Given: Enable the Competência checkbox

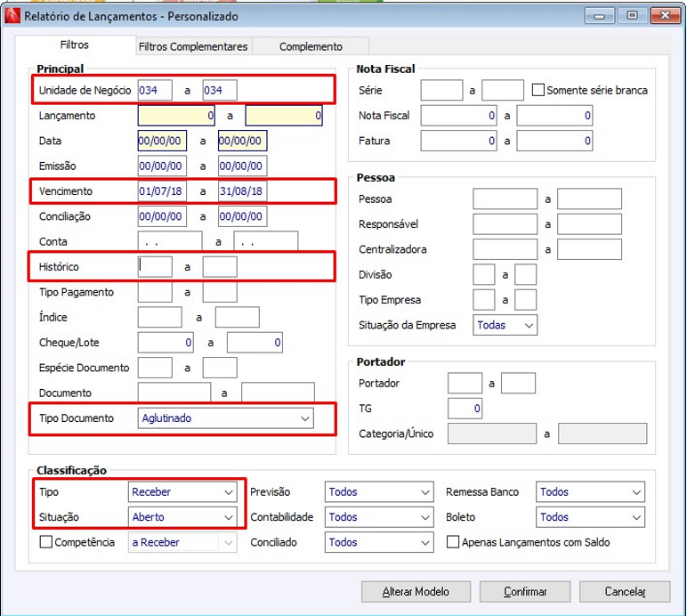Looking at the screenshot, I should [x=46, y=542].
